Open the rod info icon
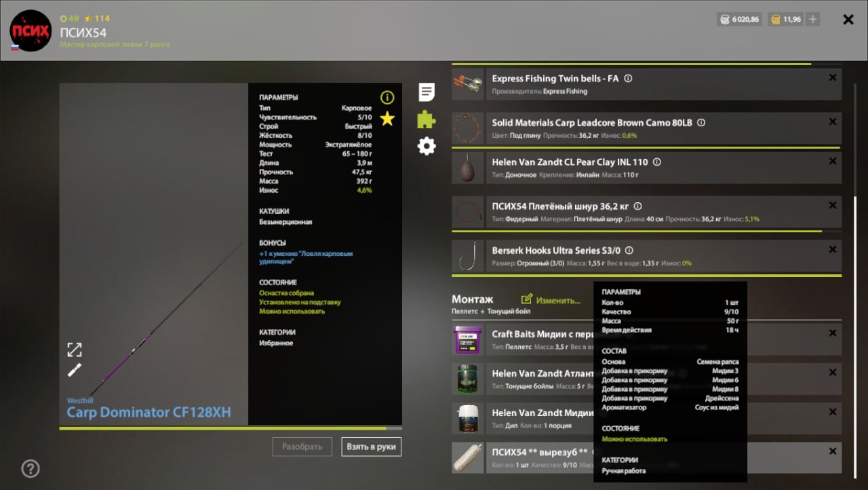Image resolution: width=868 pixels, height=490 pixels. [x=387, y=98]
